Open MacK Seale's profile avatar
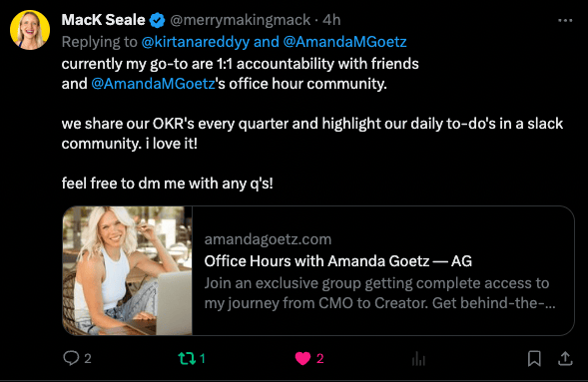This screenshot has width=588, height=382. [30, 30]
